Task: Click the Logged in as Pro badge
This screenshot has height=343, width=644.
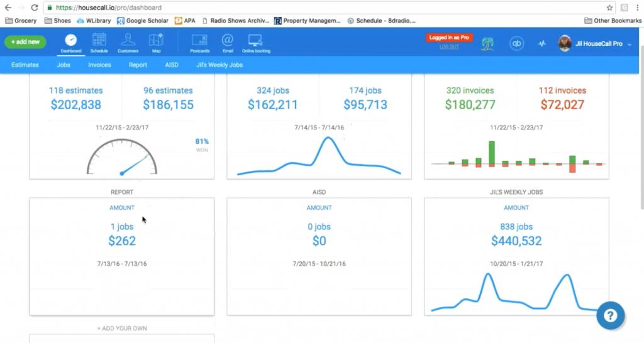Action: (x=449, y=37)
